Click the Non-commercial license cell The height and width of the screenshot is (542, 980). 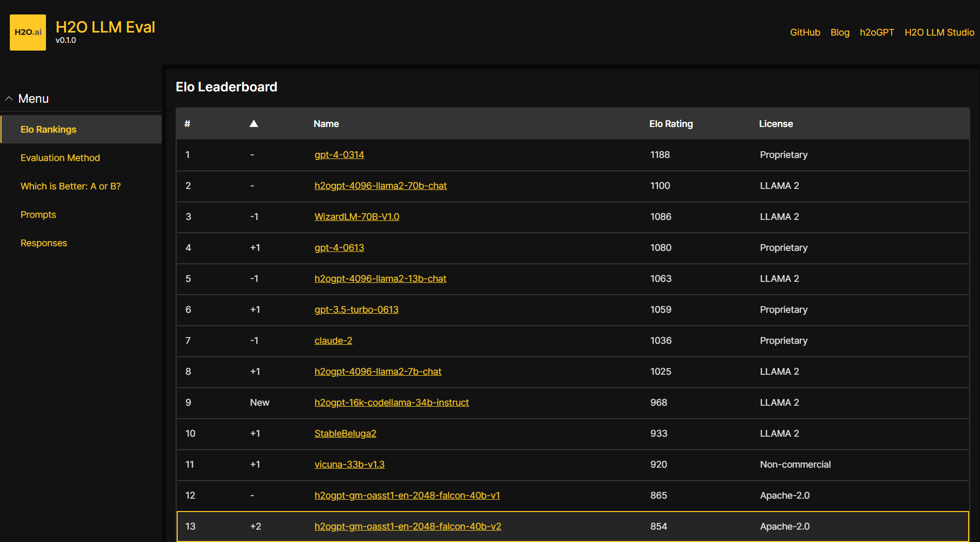795,465
